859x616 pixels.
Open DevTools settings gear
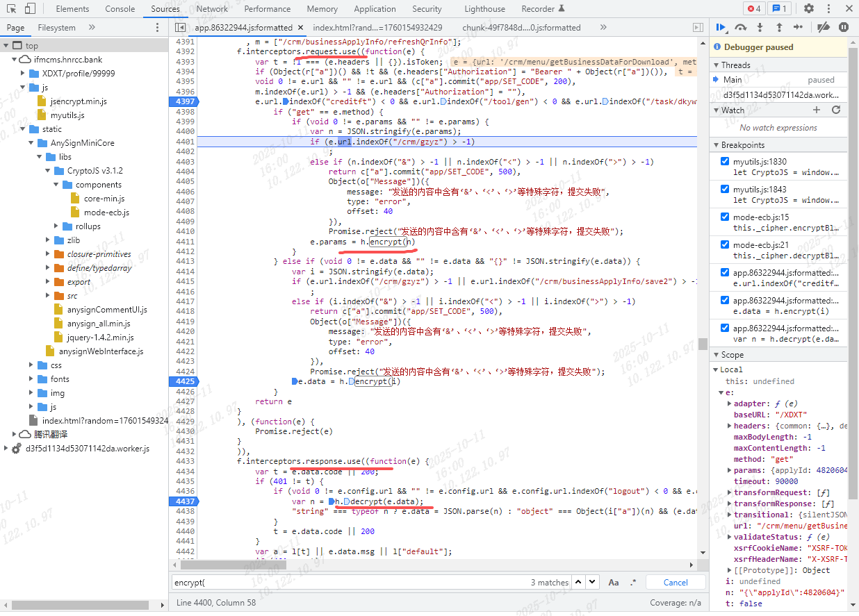point(809,9)
